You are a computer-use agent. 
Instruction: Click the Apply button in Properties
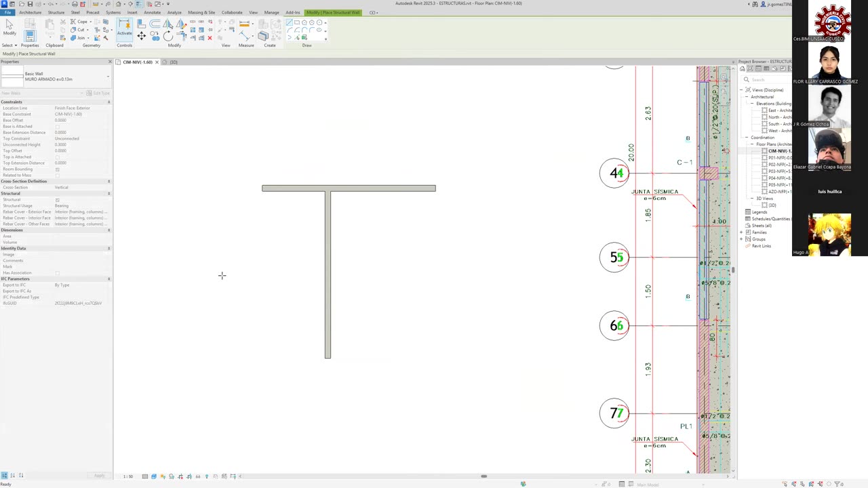99,476
